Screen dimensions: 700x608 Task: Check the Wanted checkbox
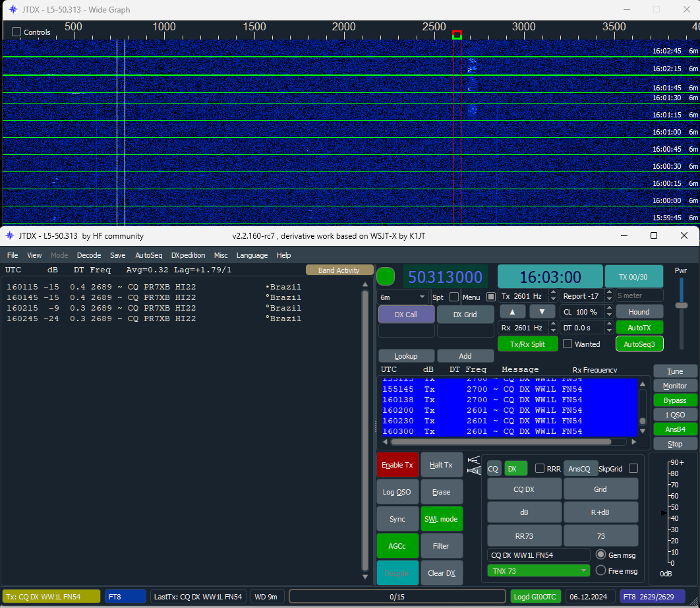pos(568,344)
